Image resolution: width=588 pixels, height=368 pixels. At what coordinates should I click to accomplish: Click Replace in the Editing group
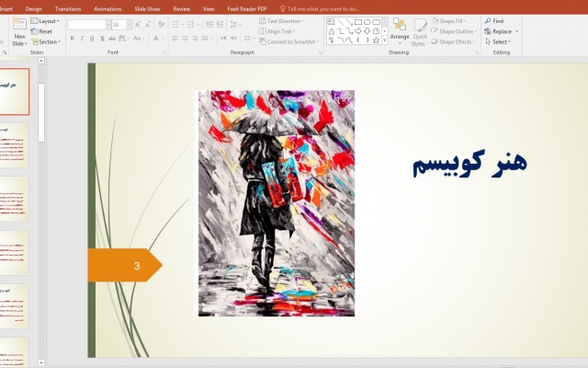pyautogui.click(x=502, y=31)
